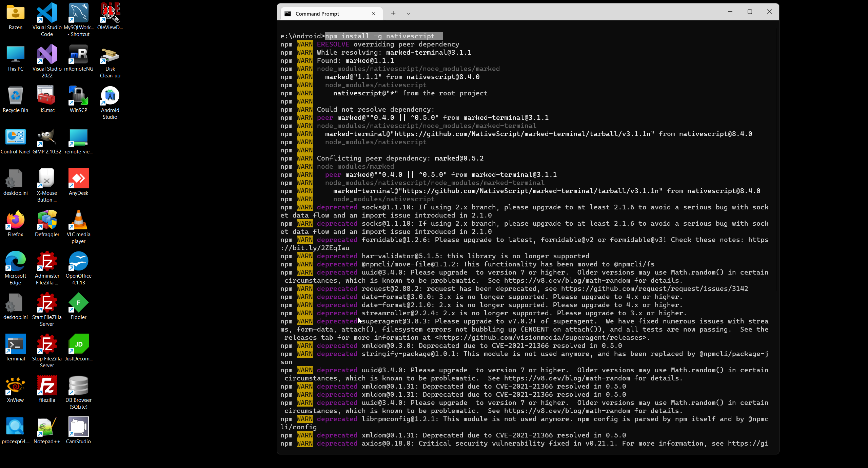Click the WinSCP desktop shortcut
Viewport: 868px width, 468px height.
tap(78, 96)
